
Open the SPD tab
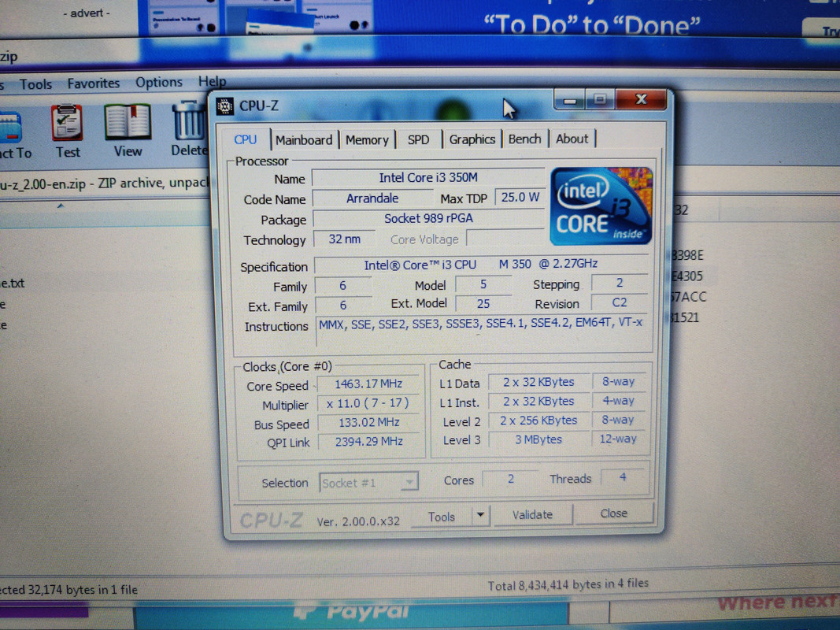(x=418, y=140)
